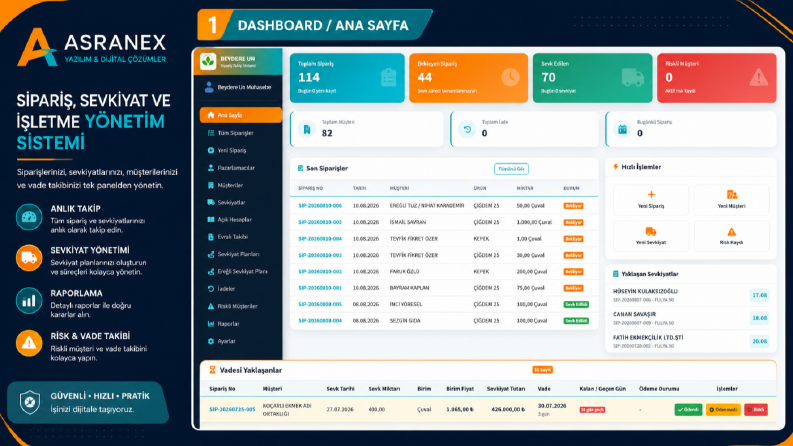Click the Toplam İade refresh icon
Viewport: 793px width, 446px height.
coord(467,129)
